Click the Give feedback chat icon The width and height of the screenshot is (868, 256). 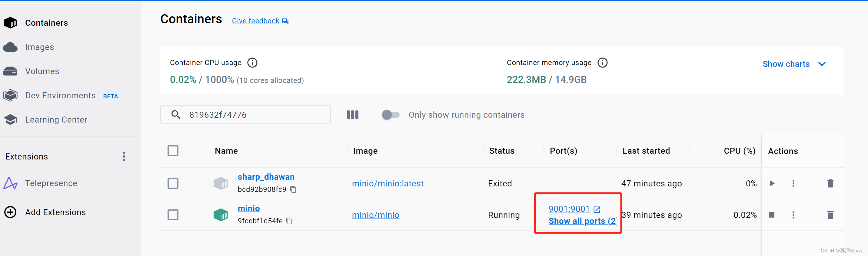pos(285,21)
